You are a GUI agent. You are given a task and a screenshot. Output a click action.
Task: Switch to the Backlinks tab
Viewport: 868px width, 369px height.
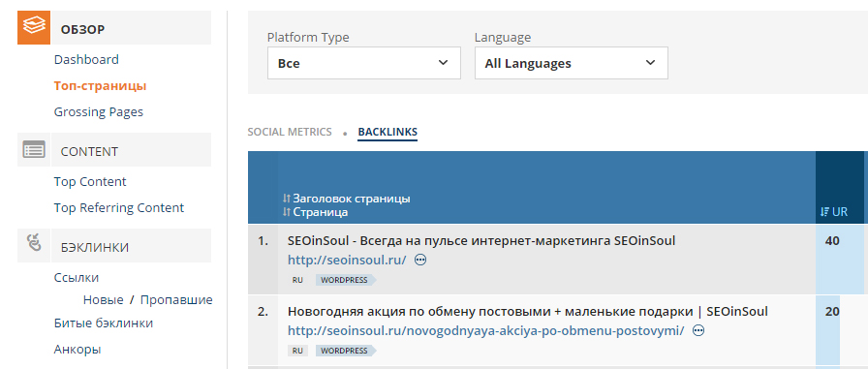(387, 133)
